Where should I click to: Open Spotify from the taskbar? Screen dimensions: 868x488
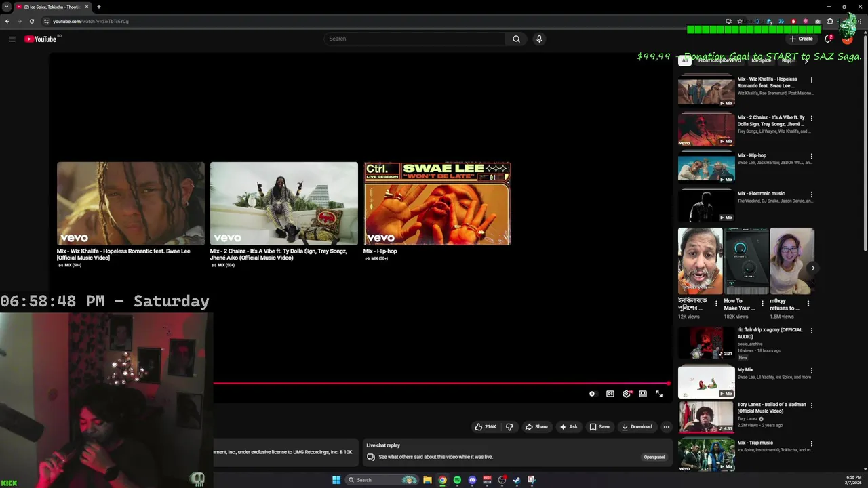[457, 480]
